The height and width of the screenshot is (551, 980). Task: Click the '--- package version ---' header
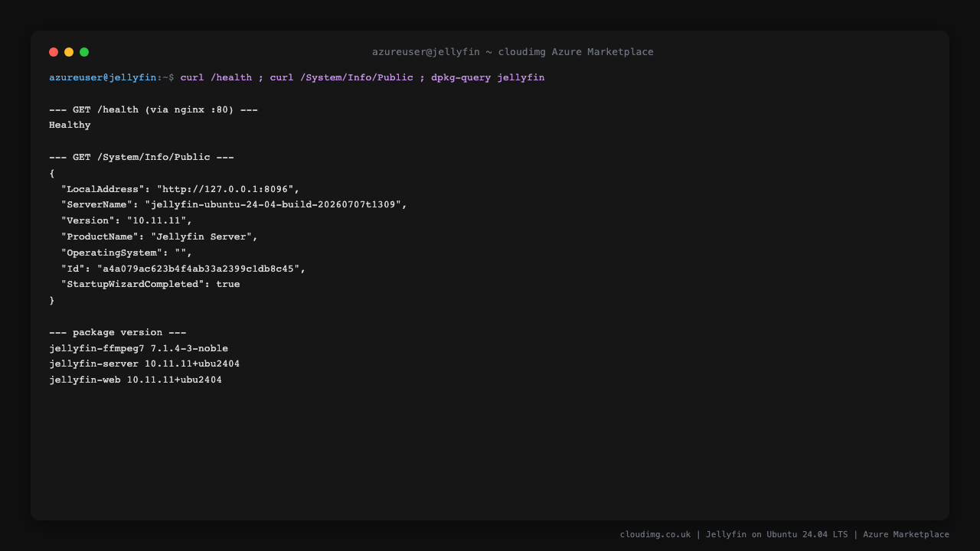pyautogui.click(x=118, y=333)
